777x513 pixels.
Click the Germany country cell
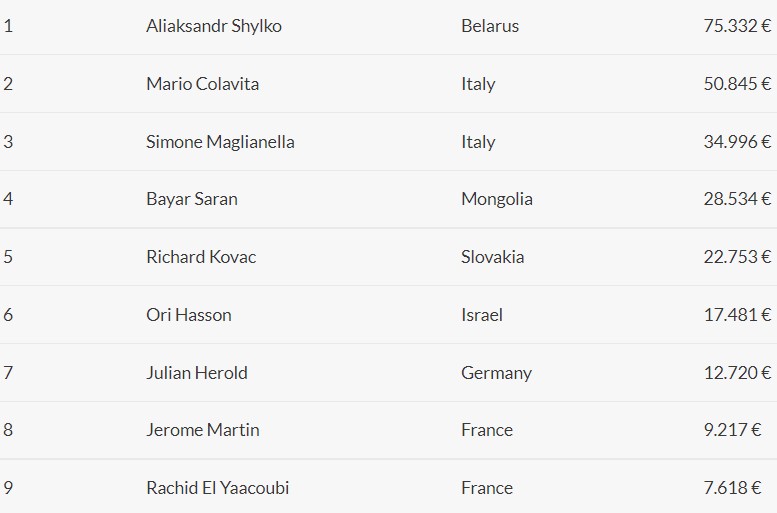[496, 373]
